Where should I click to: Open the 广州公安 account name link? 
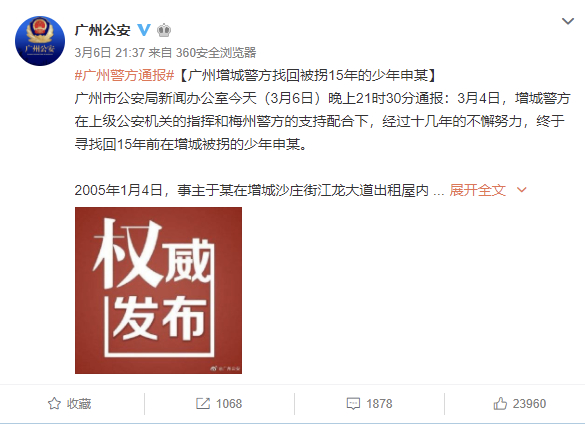103,30
